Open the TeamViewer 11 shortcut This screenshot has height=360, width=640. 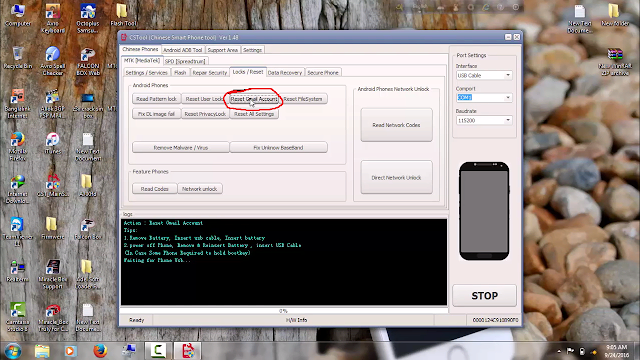pyautogui.click(x=18, y=232)
